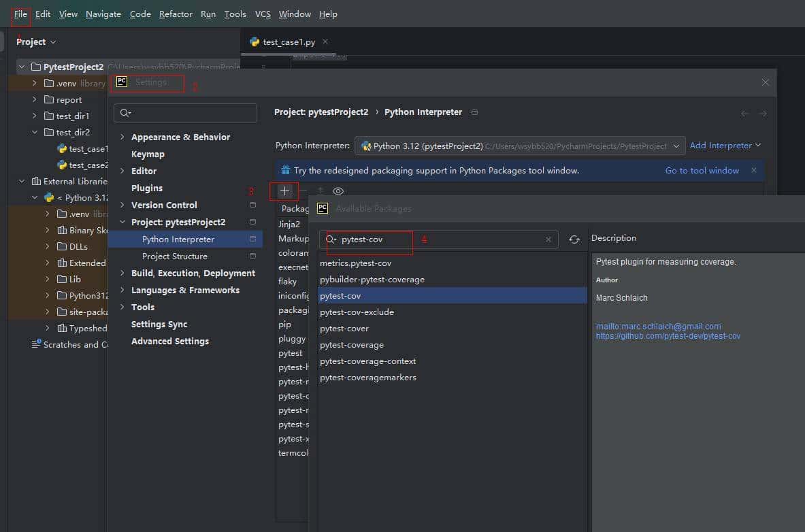Viewport: 805px width, 532px height.
Task: Click the refresh icon beside package search
Action: (x=574, y=239)
